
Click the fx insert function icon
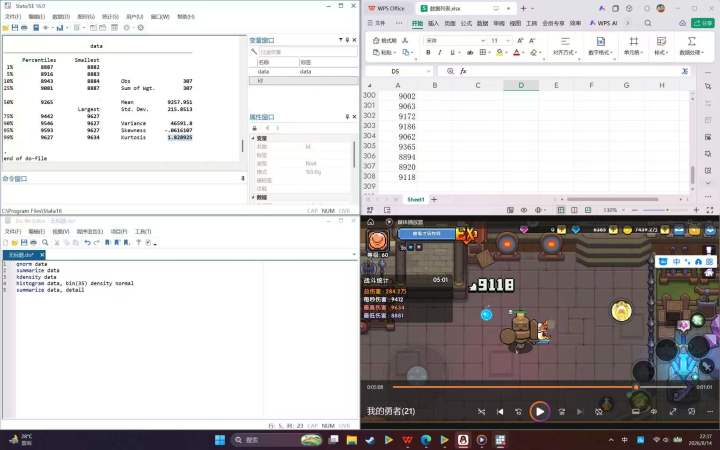463,71
